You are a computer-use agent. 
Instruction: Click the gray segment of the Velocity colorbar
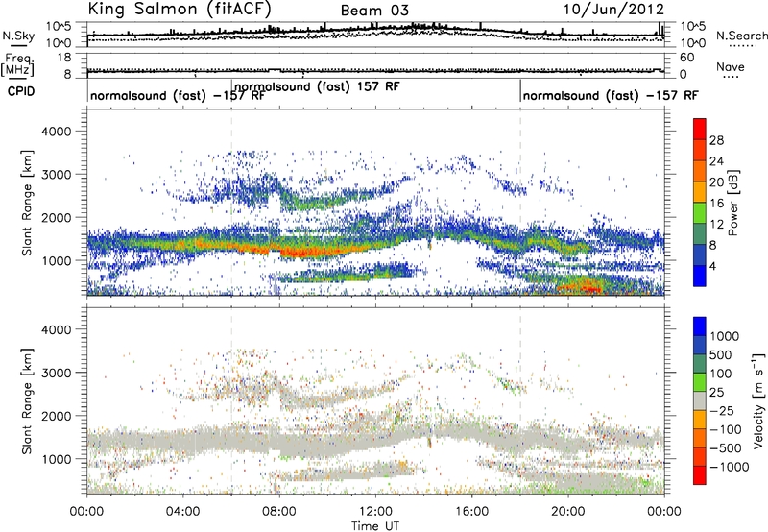[x=700, y=400]
